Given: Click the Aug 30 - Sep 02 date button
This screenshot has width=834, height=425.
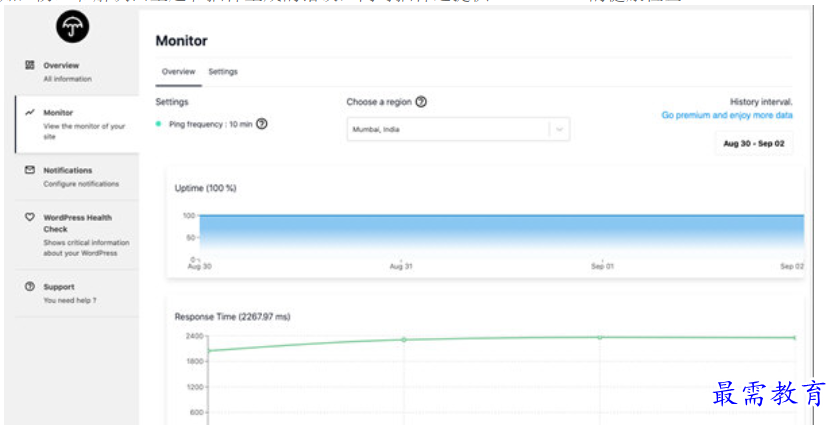Looking at the screenshot, I should click(x=754, y=144).
